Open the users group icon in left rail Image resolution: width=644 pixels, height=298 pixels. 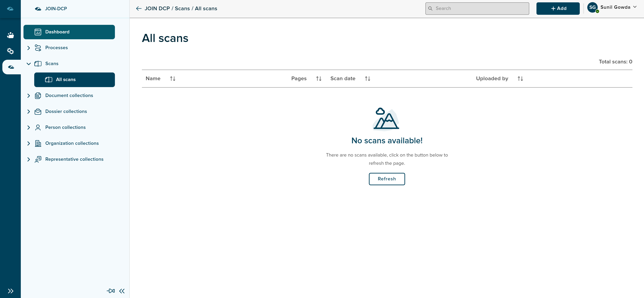10,35
